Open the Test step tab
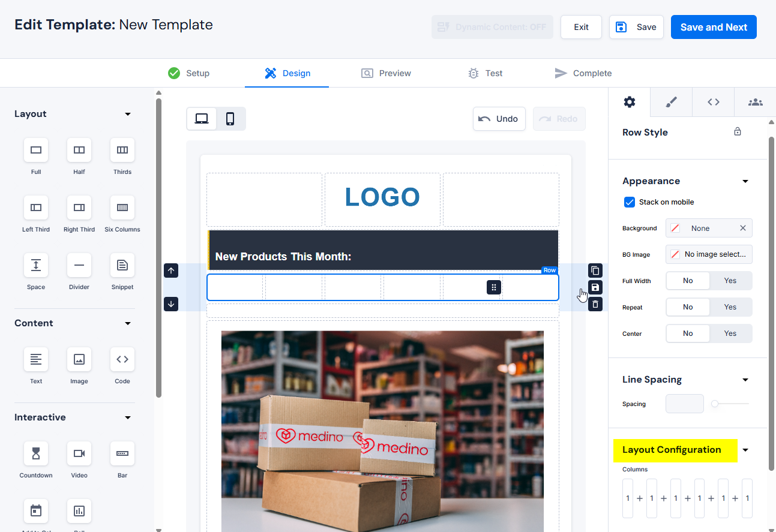This screenshot has width=776, height=532. tap(485, 73)
